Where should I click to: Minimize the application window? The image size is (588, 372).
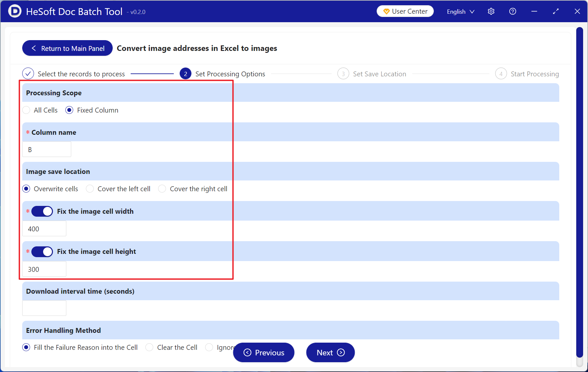[534, 11]
